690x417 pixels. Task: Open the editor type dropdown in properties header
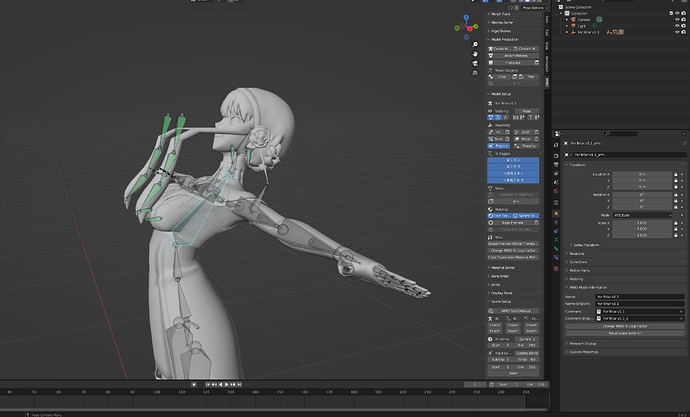558,134
